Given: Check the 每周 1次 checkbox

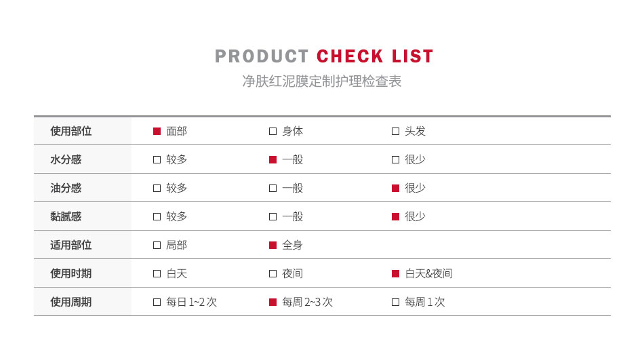Looking at the screenshot, I should (x=395, y=302).
